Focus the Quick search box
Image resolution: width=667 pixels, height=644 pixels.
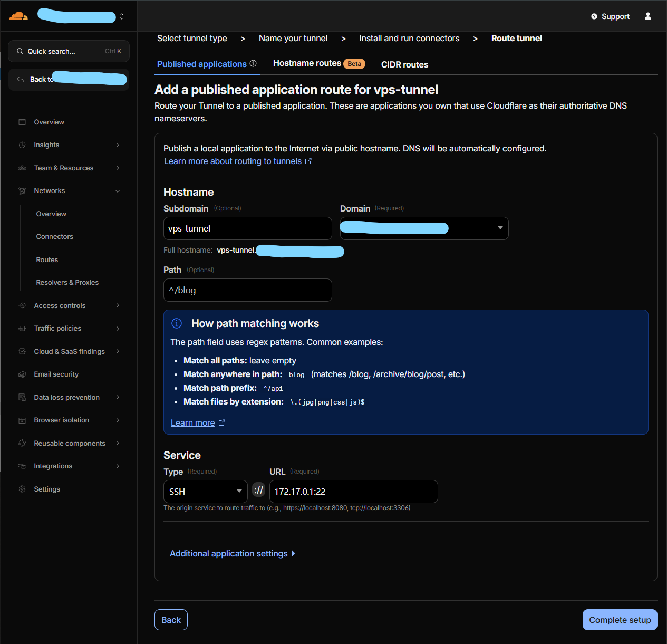click(x=69, y=51)
